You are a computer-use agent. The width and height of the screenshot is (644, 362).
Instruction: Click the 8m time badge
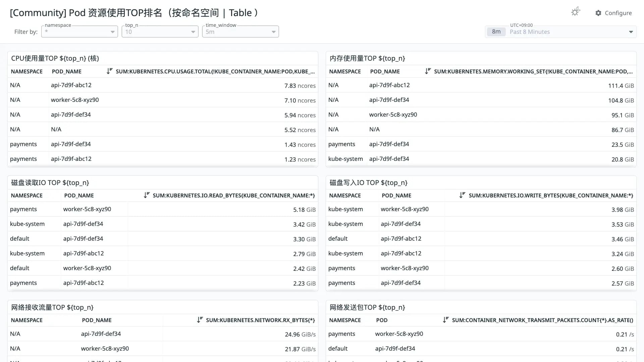[496, 32]
